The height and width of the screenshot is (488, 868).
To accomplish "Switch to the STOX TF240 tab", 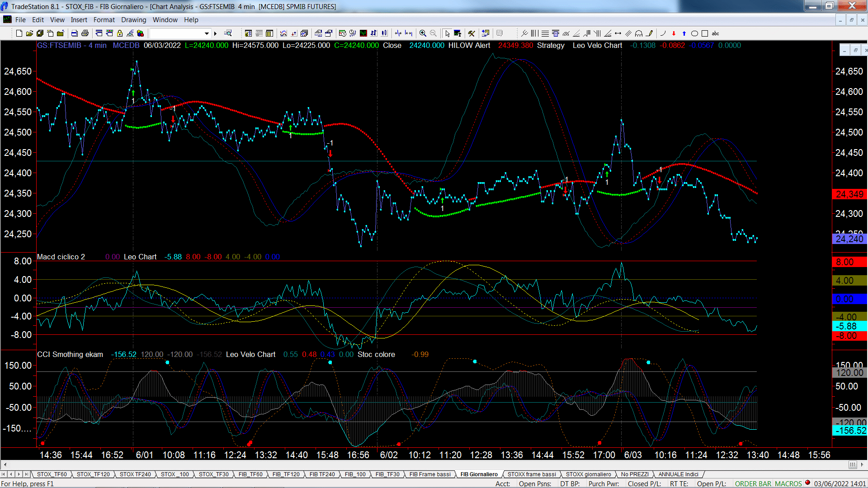I will (x=135, y=474).
